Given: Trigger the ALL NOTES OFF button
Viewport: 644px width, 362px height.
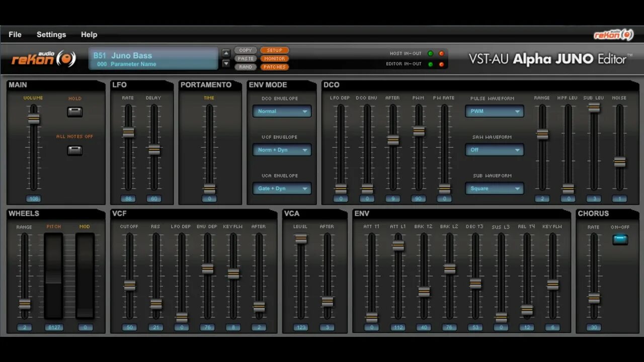Looking at the screenshot, I should tap(74, 150).
